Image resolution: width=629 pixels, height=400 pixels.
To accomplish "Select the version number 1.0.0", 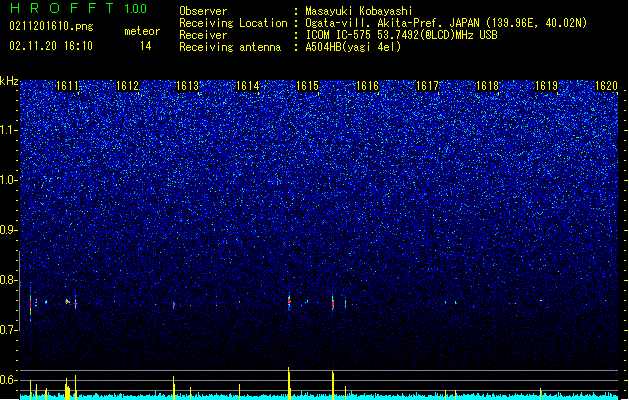I will click(136, 8).
